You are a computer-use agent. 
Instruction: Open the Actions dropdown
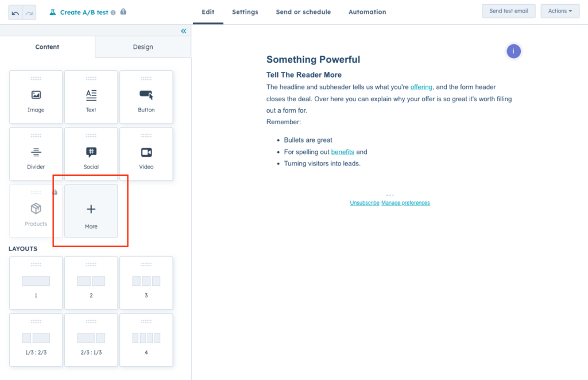coord(560,11)
